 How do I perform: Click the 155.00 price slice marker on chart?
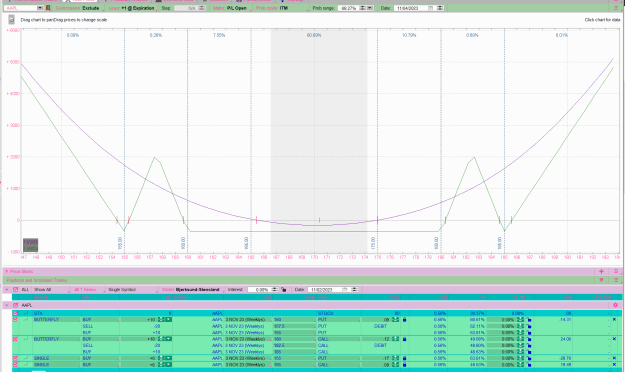120,242
